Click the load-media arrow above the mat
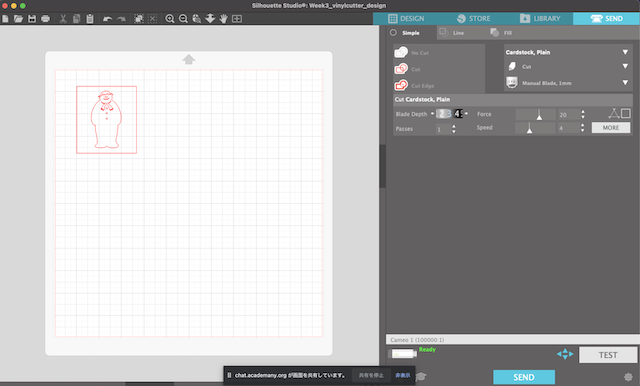640x386 pixels. (189, 59)
